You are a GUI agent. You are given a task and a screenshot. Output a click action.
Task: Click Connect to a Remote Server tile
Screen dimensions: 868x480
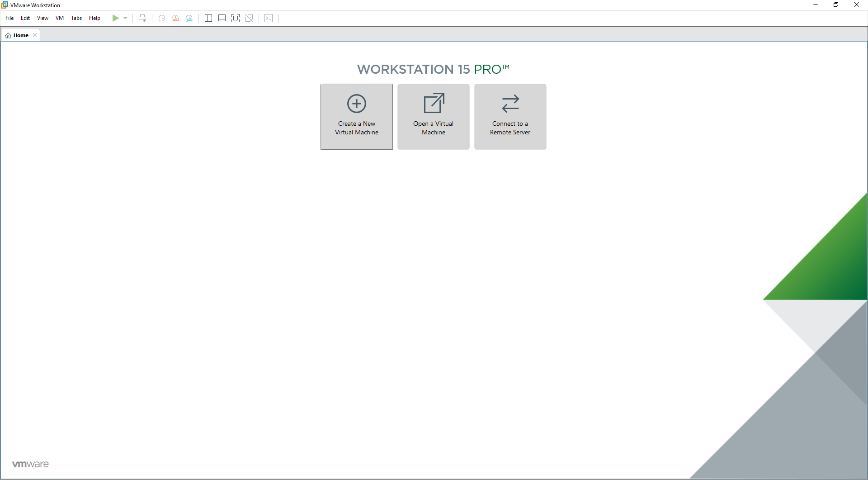pos(510,117)
